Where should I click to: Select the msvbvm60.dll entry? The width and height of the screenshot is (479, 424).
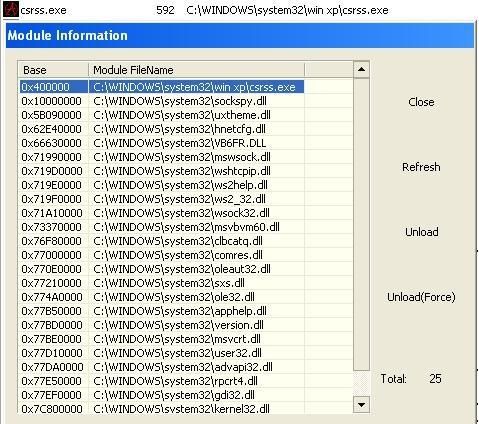point(186,227)
